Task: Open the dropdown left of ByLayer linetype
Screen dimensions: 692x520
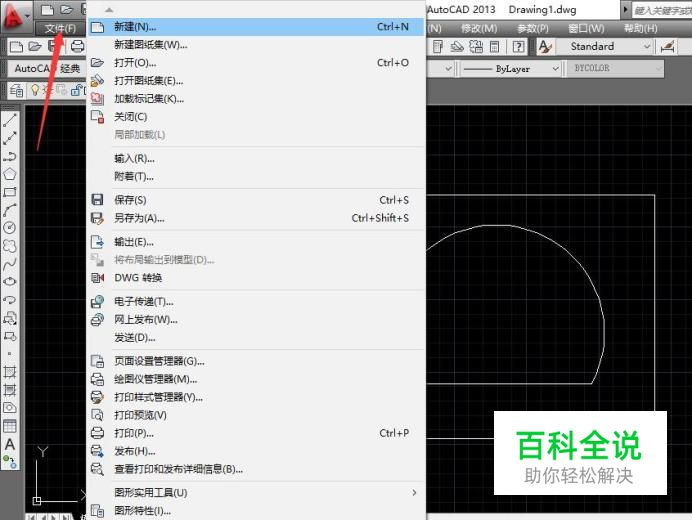Action: pos(448,68)
